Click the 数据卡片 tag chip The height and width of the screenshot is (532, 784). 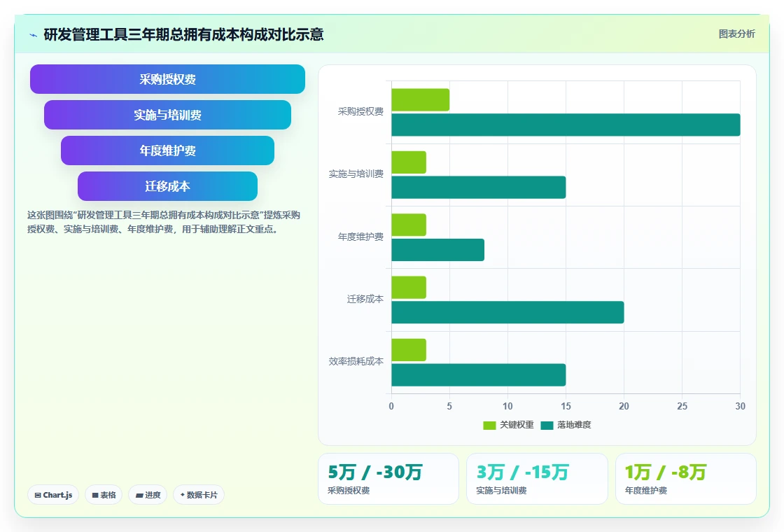coord(199,495)
